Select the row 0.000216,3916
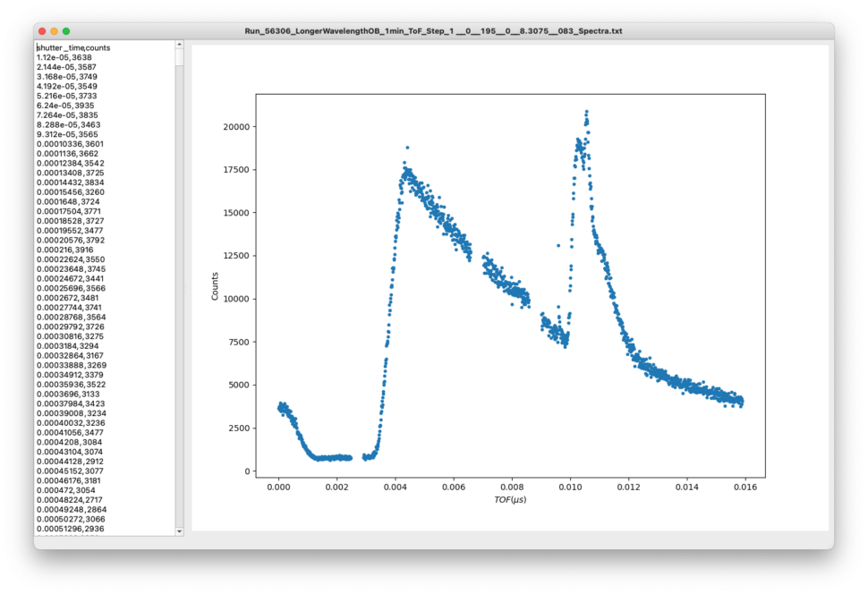The height and width of the screenshot is (594, 868). [63, 249]
